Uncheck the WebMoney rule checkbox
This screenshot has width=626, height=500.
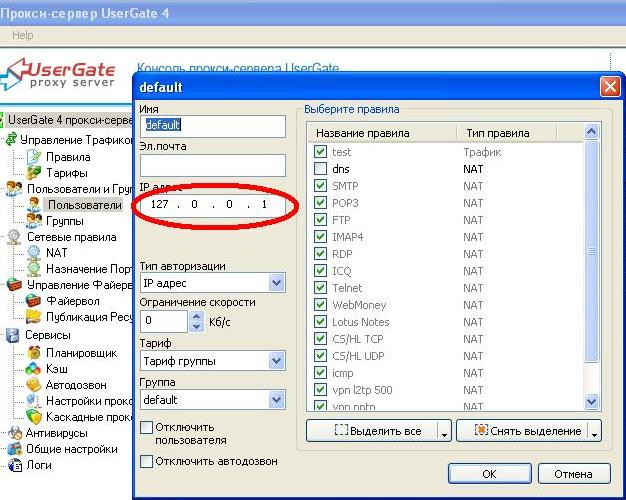click(320, 305)
